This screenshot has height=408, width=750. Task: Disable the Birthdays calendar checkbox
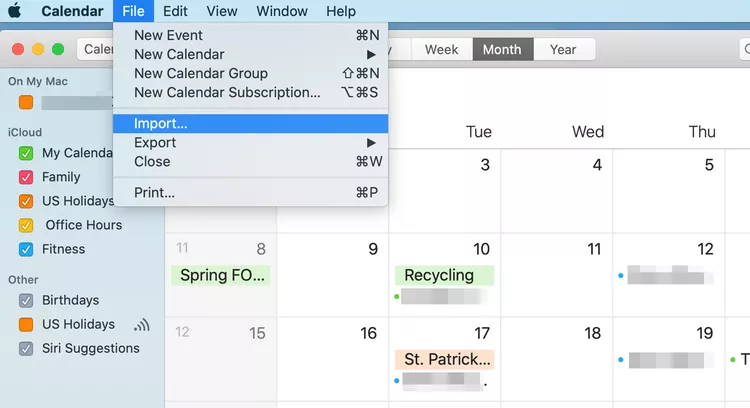tap(26, 300)
